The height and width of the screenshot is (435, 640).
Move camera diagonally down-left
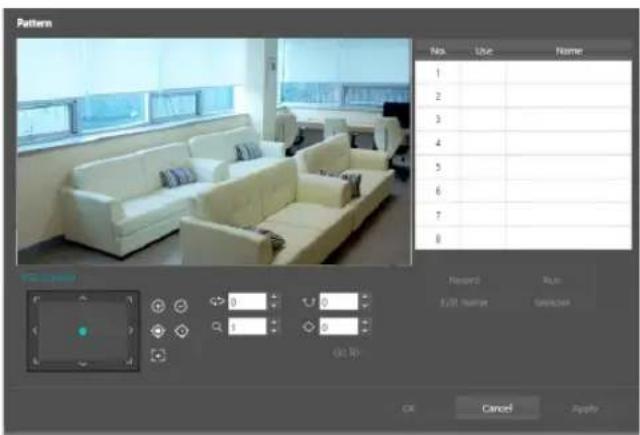pyautogui.click(x=36, y=361)
